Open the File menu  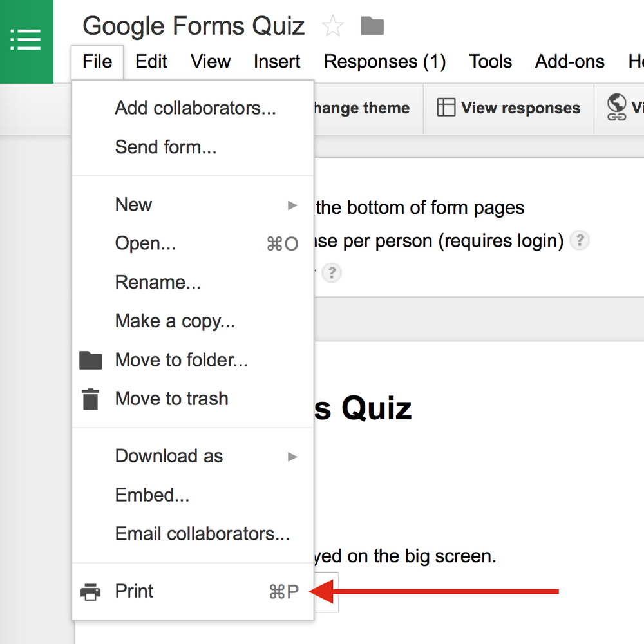97,62
